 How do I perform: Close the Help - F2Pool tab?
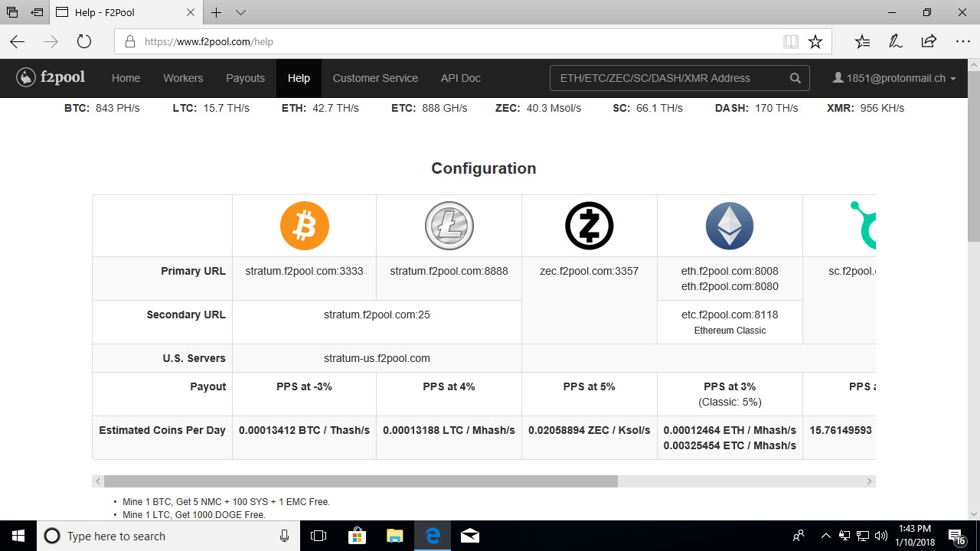tap(191, 12)
